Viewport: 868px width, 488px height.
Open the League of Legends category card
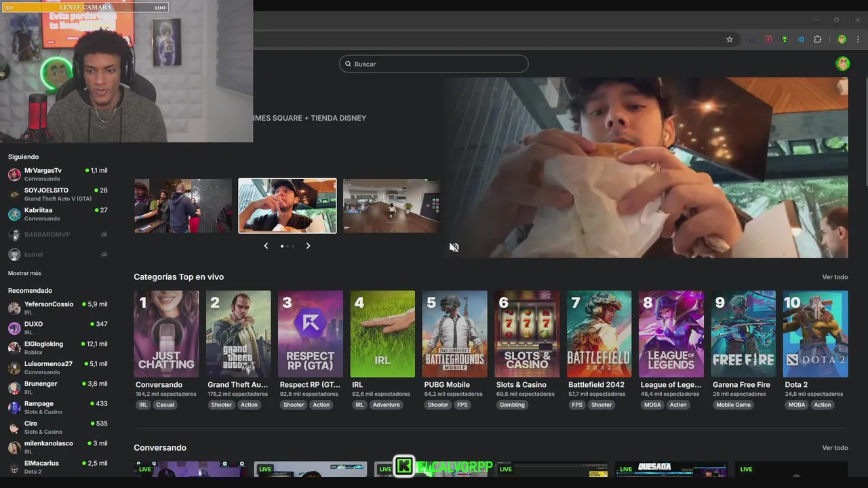671,333
